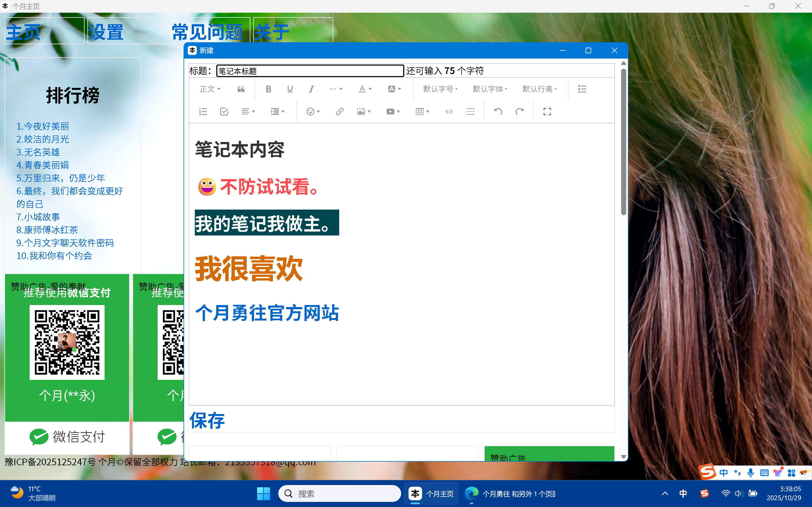Toggle bold formatting in editor toolbar

(x=268, y=89)
